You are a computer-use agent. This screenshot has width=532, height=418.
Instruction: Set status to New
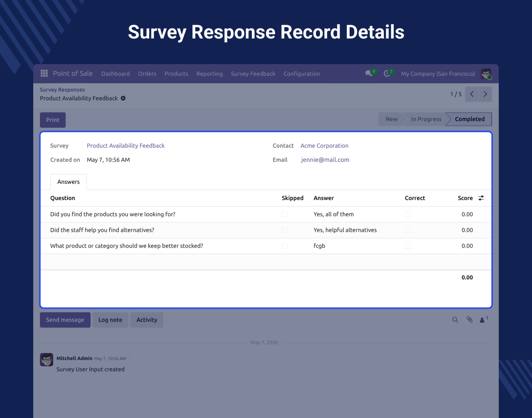point(391,119)
